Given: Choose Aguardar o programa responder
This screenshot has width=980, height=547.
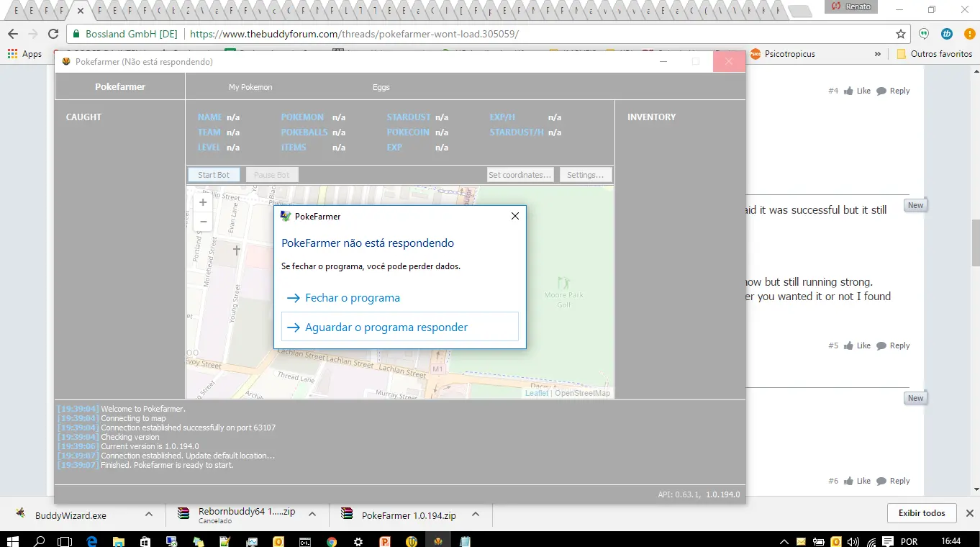Looking at the screenshot, I should click(399, 327).
